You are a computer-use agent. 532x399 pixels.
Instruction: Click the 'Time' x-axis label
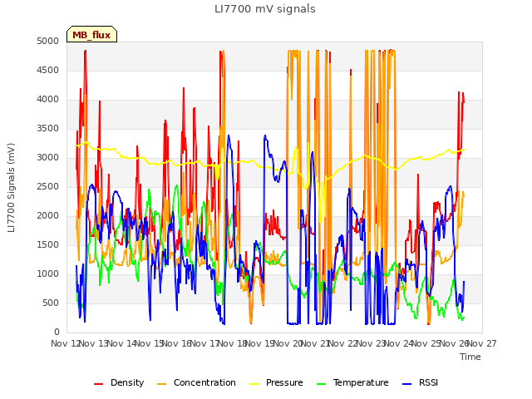(x=470, y=357)
